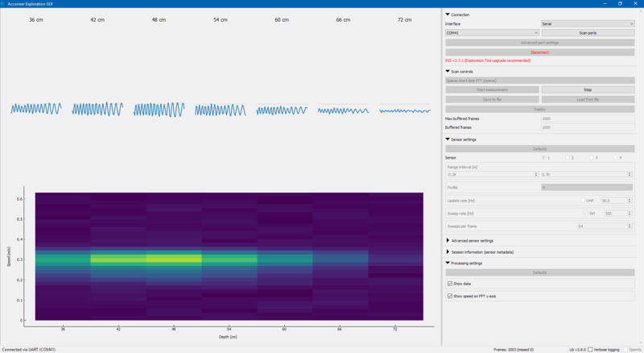Toggle Show speed on FFT y-axis

click(450, 296)
